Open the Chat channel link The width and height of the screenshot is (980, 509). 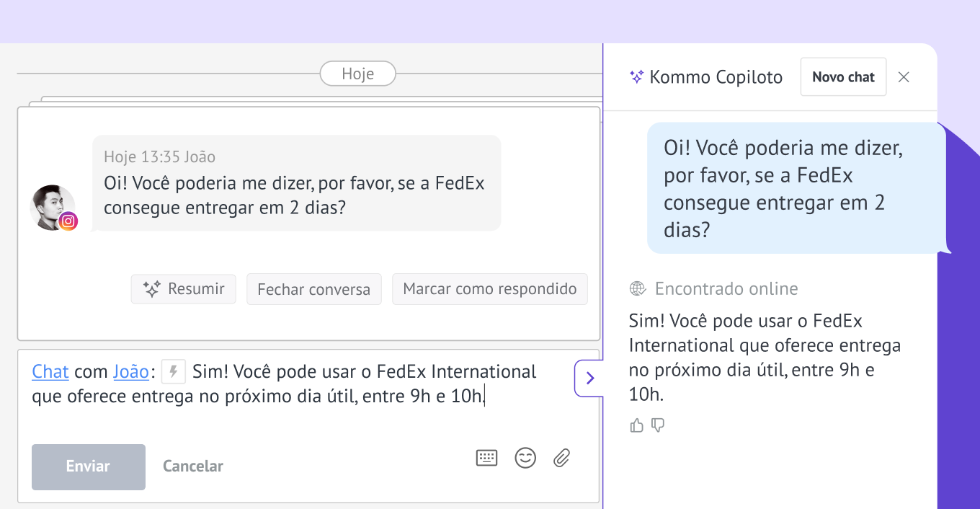pyautogui.click(x=50, y=372)
